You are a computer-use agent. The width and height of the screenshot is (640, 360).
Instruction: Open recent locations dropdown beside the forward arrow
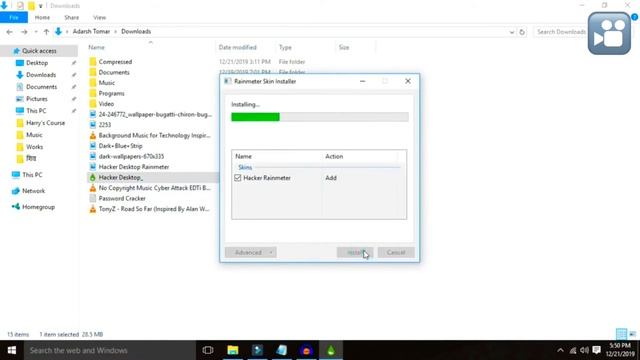(36, 31)
